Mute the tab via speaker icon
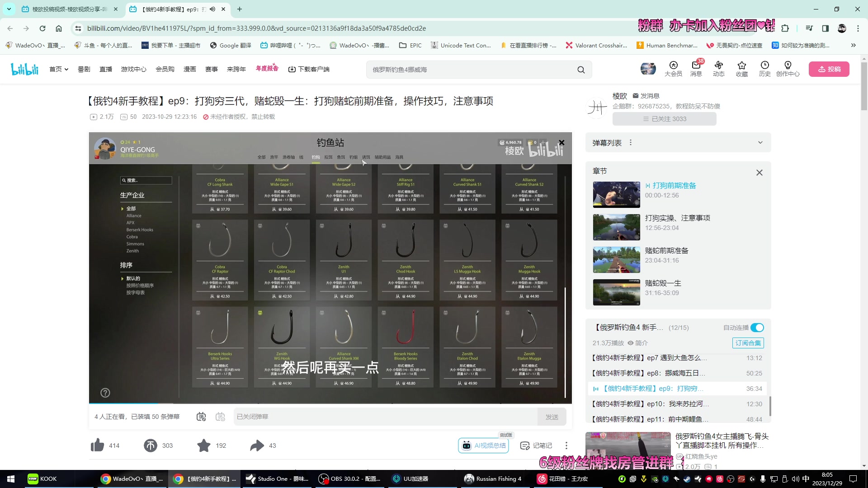868x488 pixels. click(212, 9)
